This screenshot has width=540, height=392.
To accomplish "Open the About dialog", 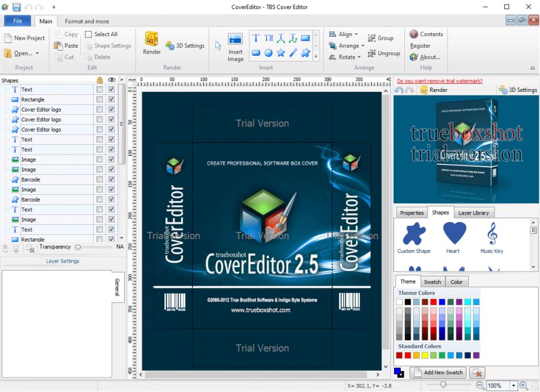I will click(x=425, y=57).
